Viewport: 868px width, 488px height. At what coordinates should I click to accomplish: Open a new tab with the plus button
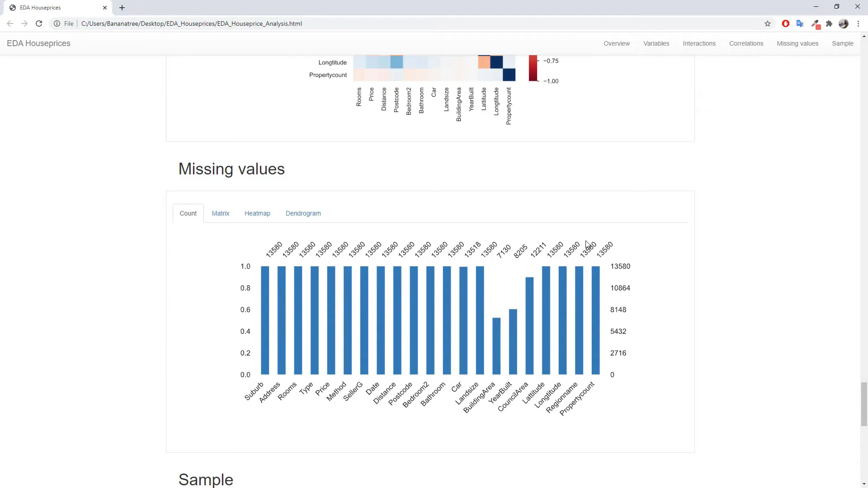point(122,7)
